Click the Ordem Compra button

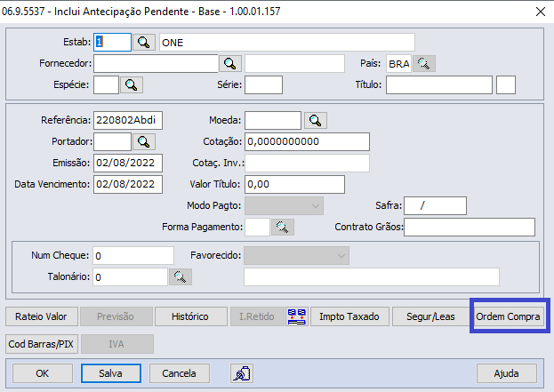click(508, 316)
